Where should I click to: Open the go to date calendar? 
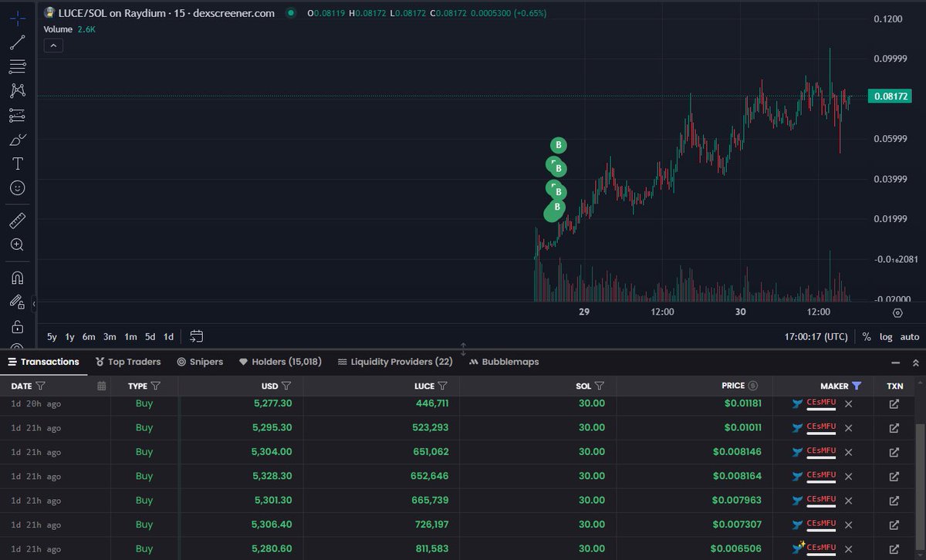[x=197, y=336]
